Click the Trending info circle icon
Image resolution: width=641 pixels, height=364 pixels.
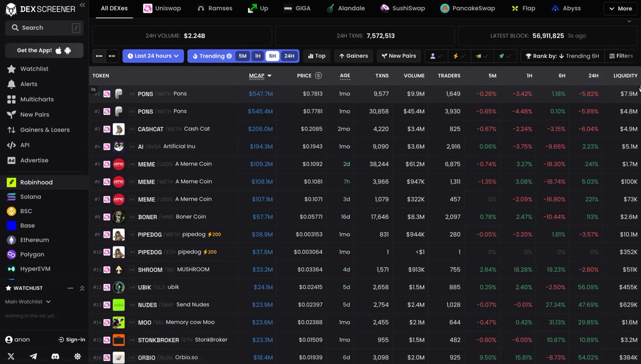[229, 56]
